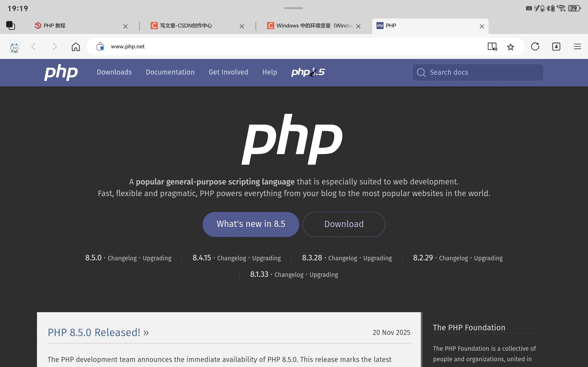Open the tab switcher icon at far left
This screenshot has width=588, height=367.
[x=10, y=25]
